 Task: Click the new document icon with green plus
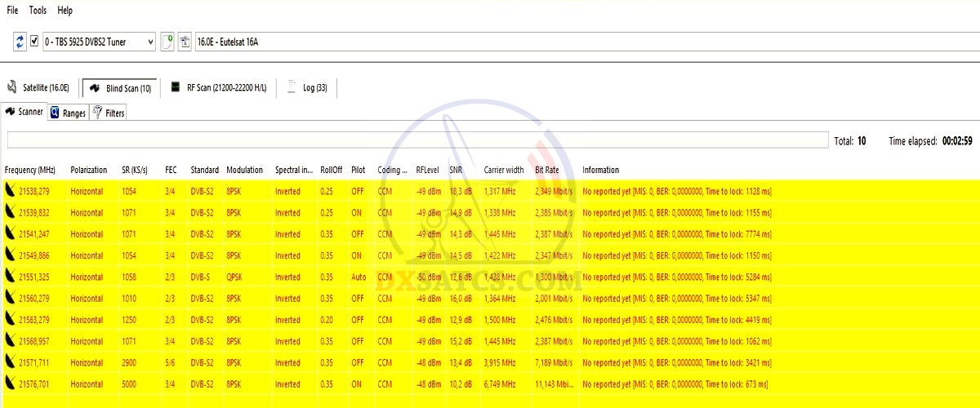pyautogui.click(x=167, y=42)
